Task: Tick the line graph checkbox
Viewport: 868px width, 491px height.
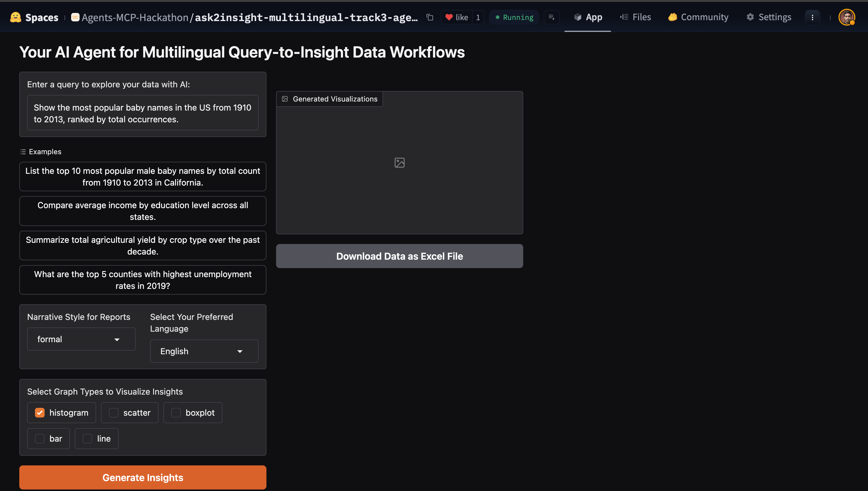Action: pyautogui.click(x=87, y=438)
